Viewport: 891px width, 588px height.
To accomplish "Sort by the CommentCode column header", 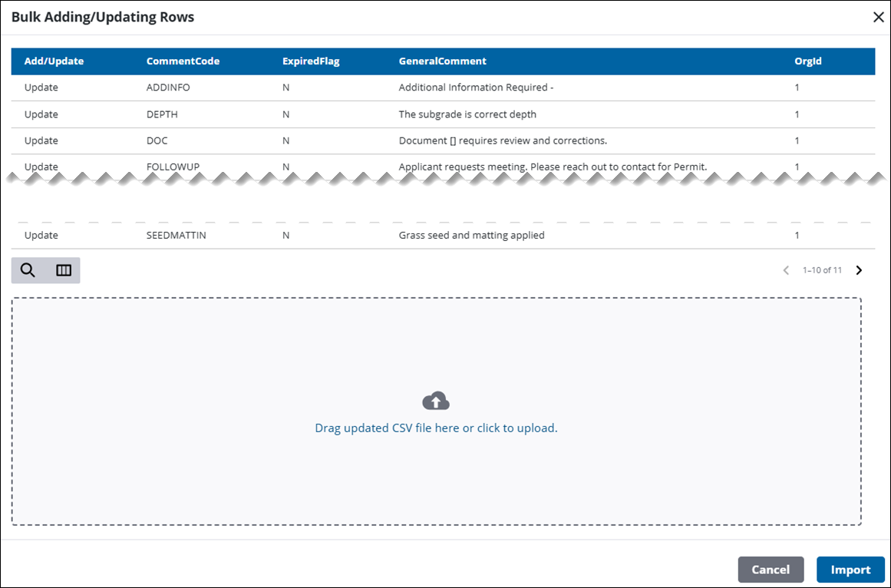I will coord(183,61).
